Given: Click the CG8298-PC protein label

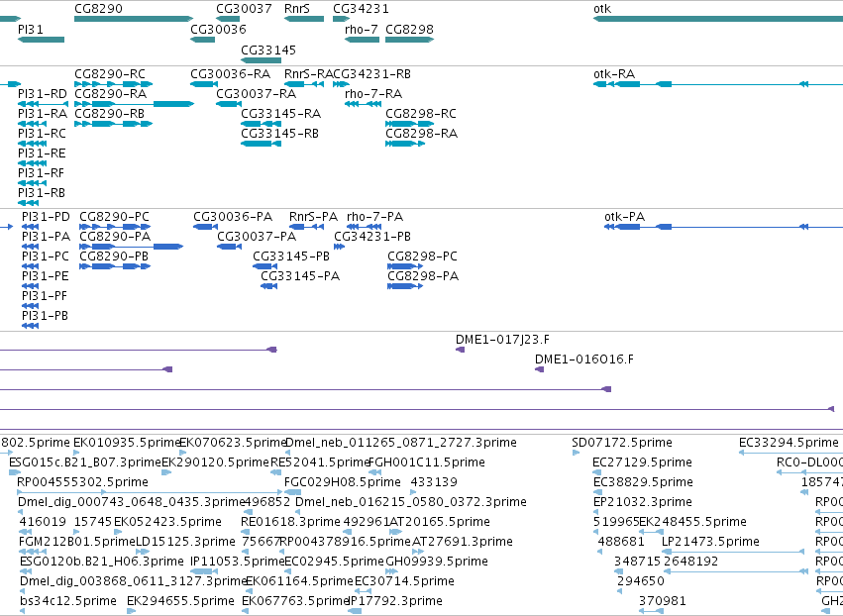Looking at the screenshot, I should point(423,257).
